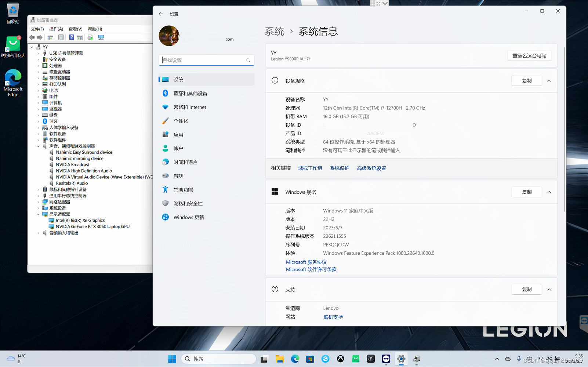588x367 pixels.
Task: Open the 查看(V) menu
Action: [75, 29]
